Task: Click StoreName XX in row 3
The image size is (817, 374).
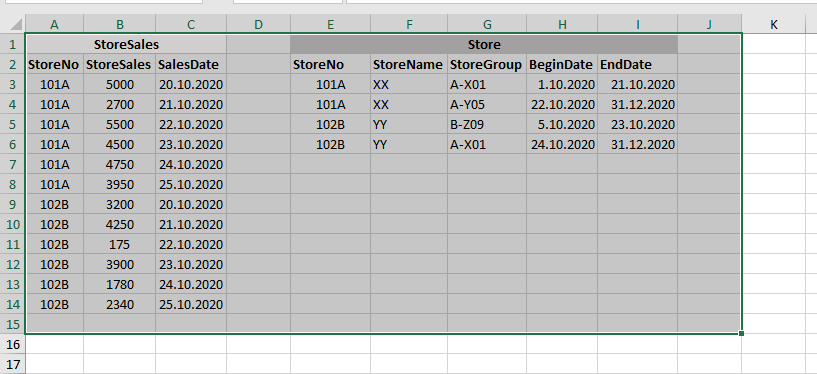Action: coord(409,84)
